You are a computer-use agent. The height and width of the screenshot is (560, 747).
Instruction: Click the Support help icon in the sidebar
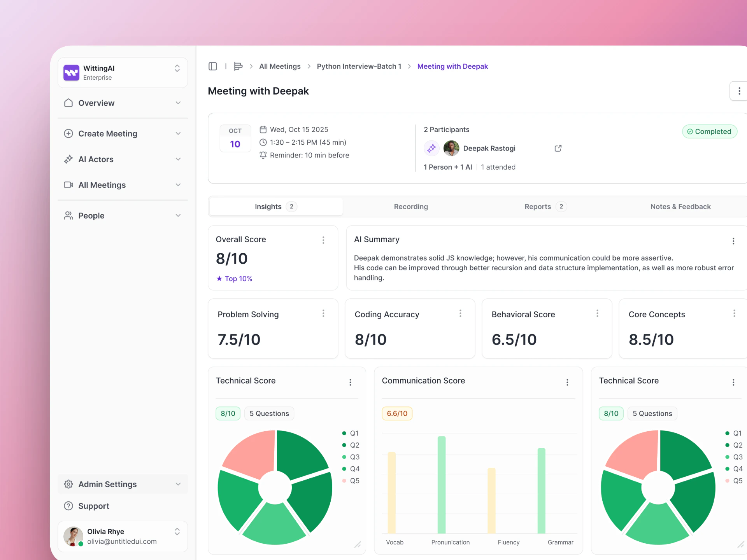[x=68, y=506]
